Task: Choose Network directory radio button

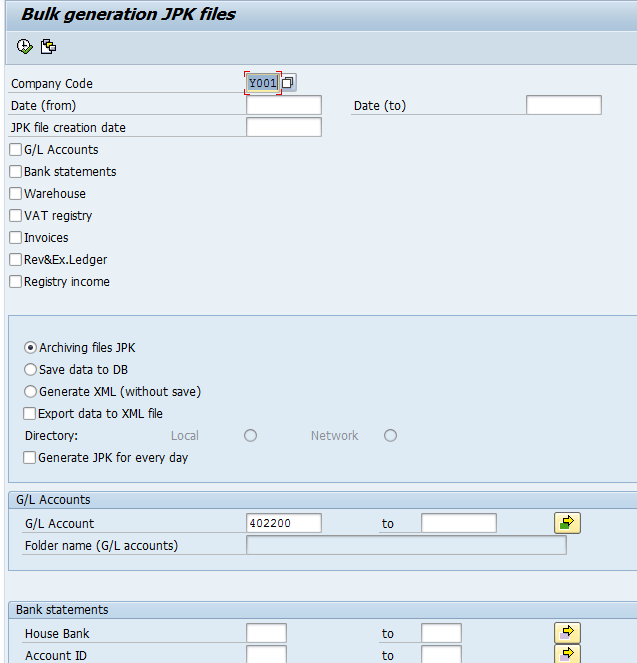Action: click(x=391, y=436)
